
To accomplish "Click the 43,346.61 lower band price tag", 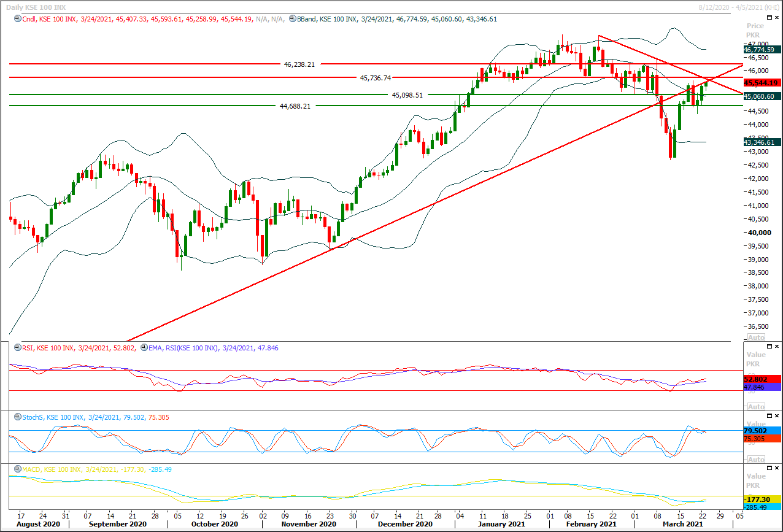I will [x=762, y=142].
